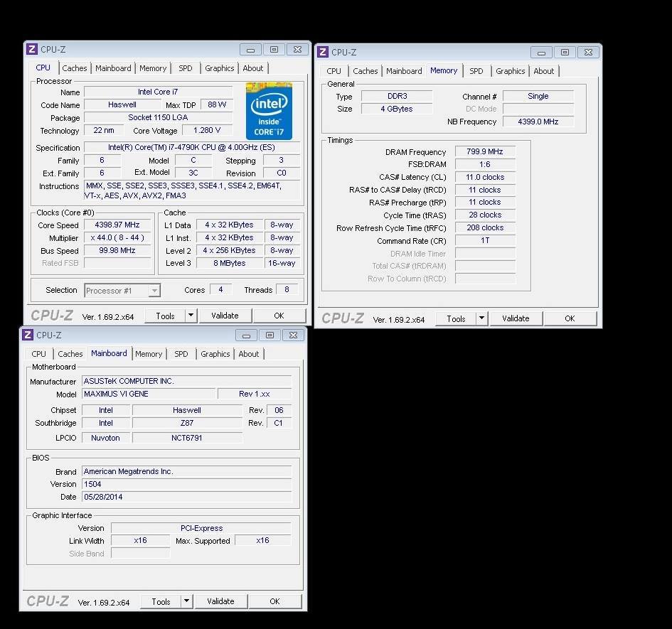Click Tools button in CPU window
This screenshot has height=629, width=672.
tap(165, 316)
